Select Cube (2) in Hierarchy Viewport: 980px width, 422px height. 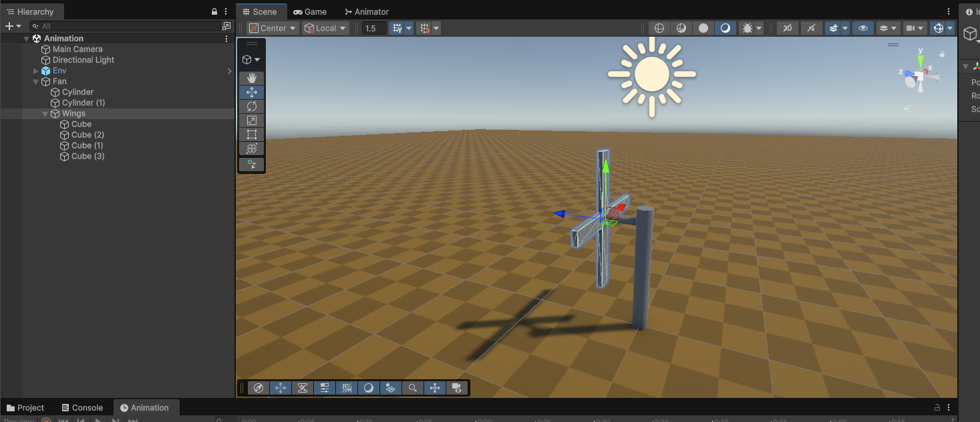tap(88, 135)
